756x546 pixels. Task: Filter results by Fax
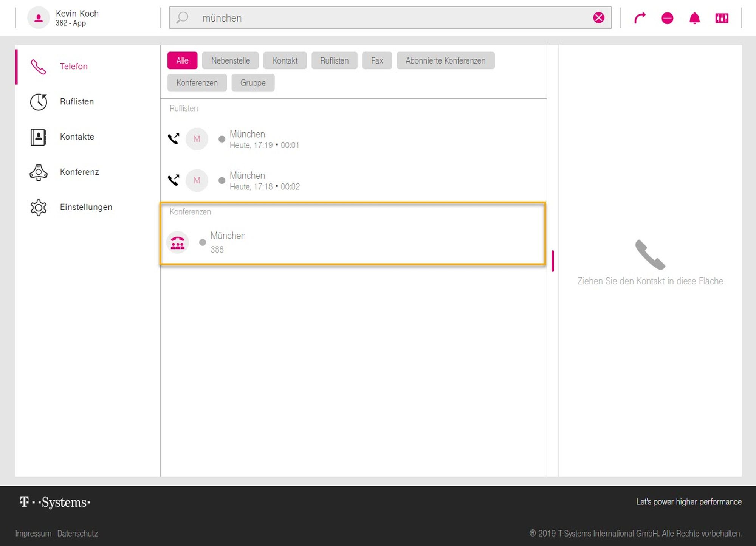point(376,60)
